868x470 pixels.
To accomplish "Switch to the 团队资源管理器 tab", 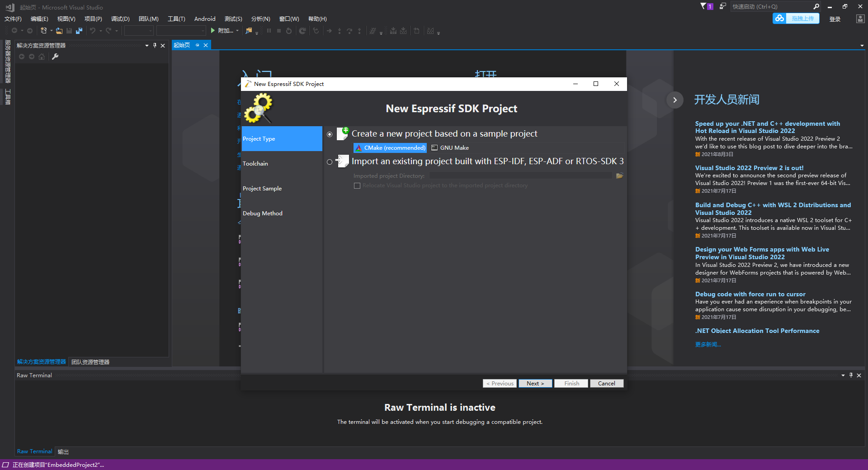I will 90,362.
